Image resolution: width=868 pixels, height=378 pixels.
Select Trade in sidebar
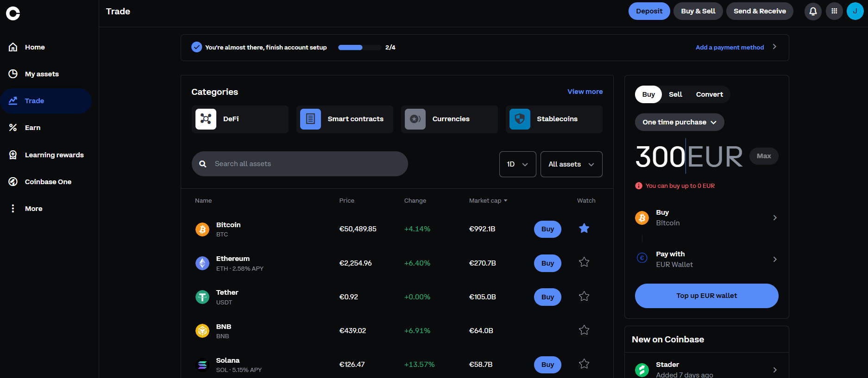(46, 101)
